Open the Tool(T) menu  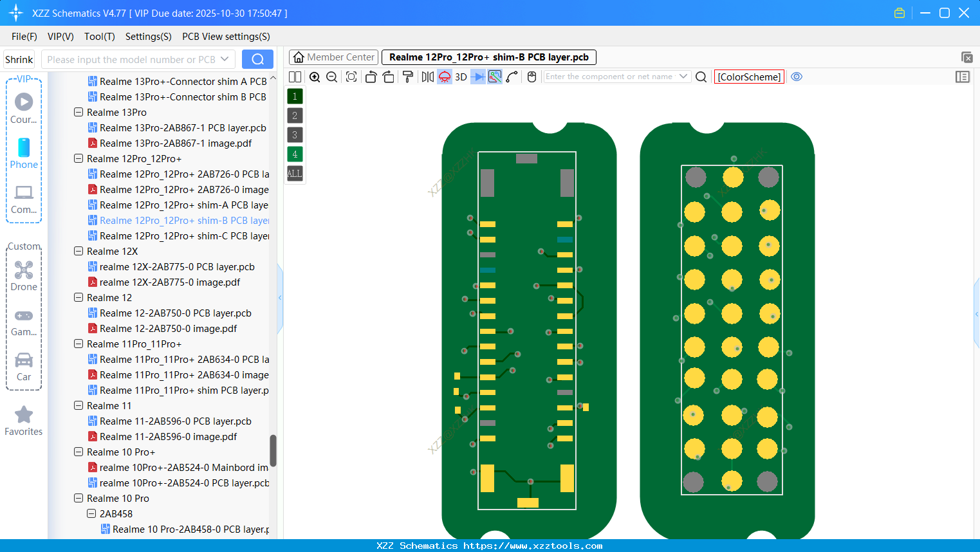click(x=99, y=37)
